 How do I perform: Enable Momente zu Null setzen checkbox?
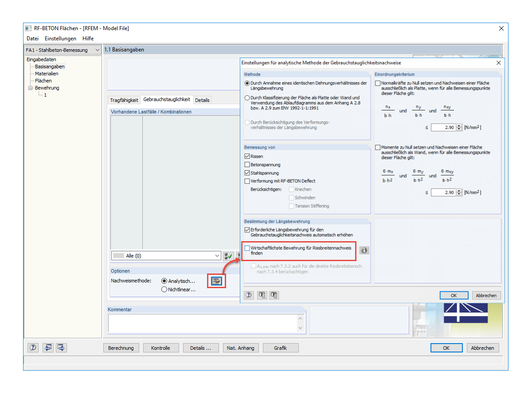point(378,148)
